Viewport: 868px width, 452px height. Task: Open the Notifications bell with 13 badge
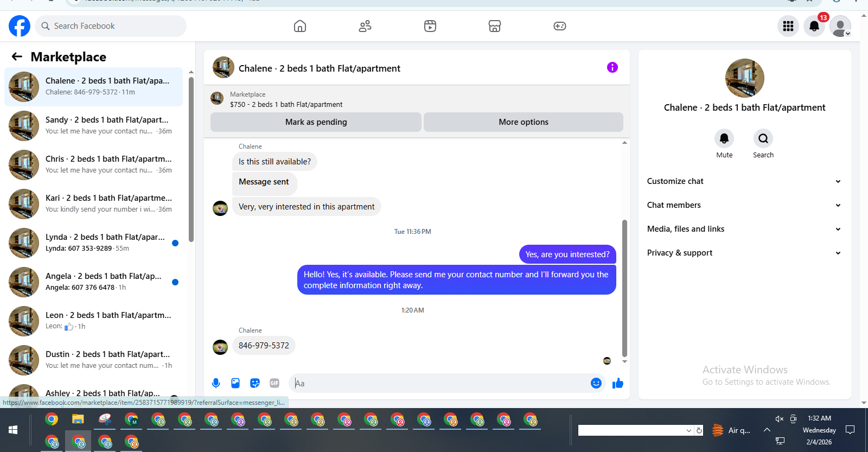[x=814, y=26]
